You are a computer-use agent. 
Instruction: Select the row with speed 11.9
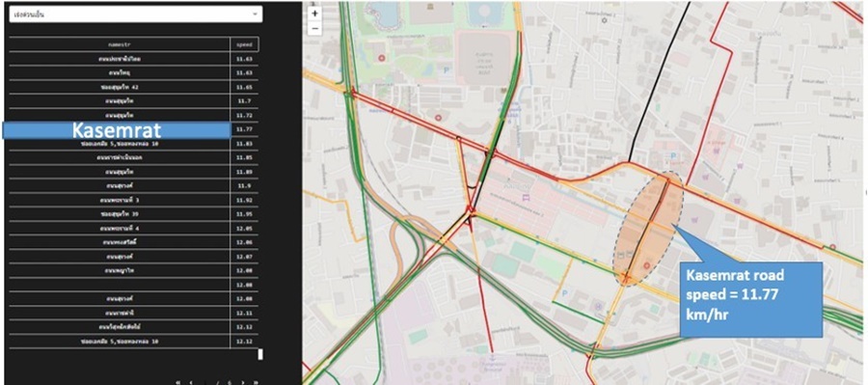[x=133, y=185]
